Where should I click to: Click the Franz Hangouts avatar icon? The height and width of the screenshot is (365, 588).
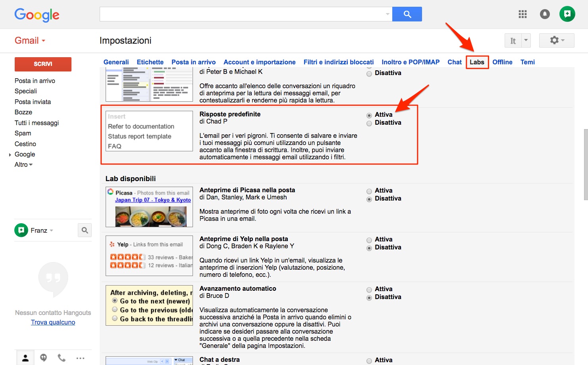tap(21, 230)
